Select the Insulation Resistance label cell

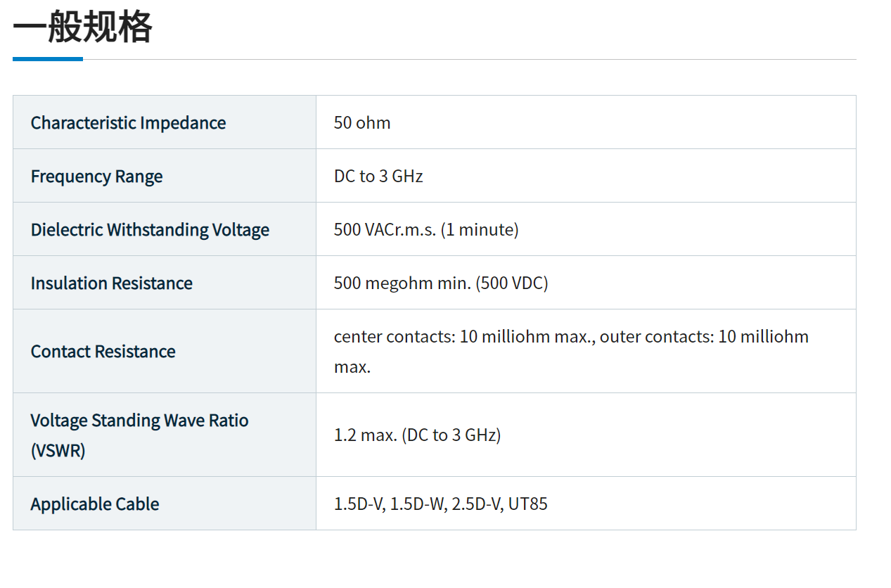point(111,283)
